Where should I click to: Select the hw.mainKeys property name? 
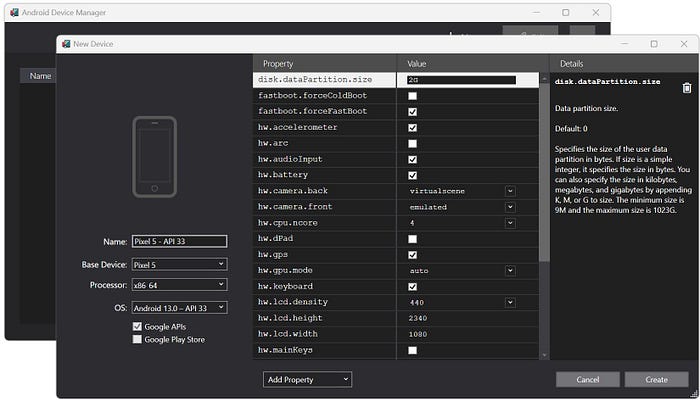tap(285, 350)
